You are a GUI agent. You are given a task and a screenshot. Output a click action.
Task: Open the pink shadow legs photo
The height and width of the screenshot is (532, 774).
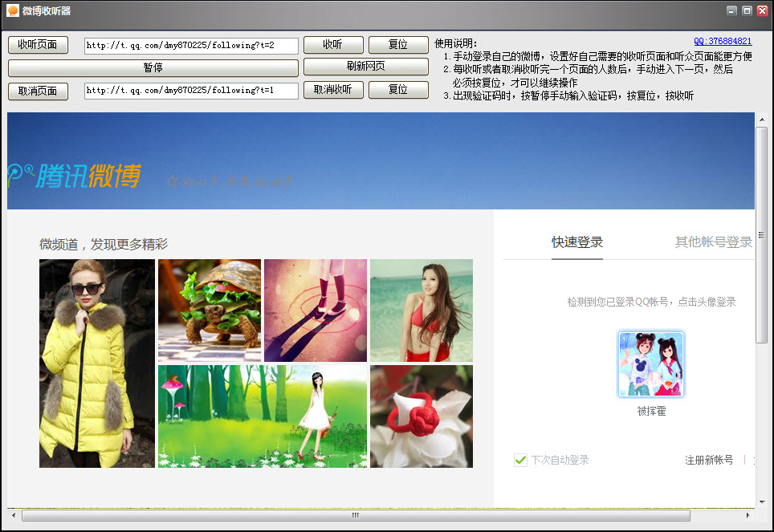(316, 311)
